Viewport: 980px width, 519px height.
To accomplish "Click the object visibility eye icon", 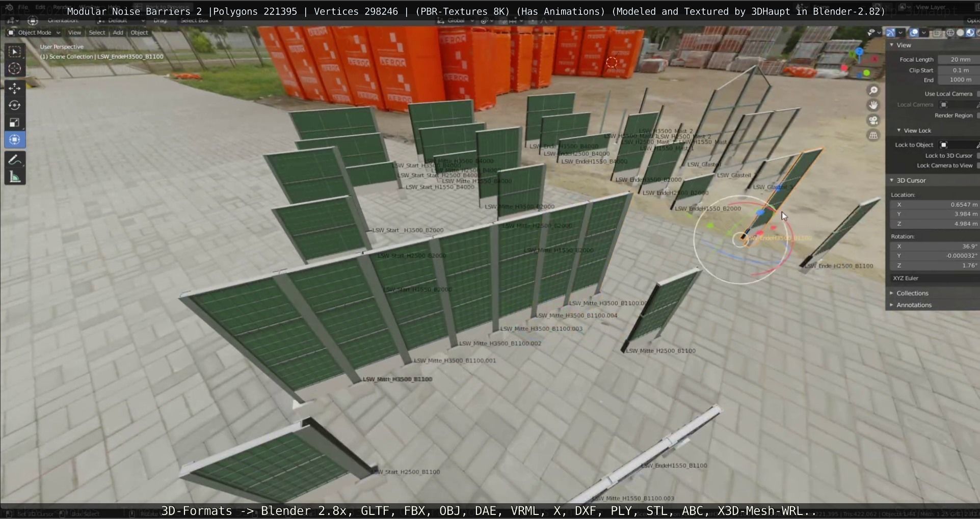I will pyautogui.click(x=871, y=33).
